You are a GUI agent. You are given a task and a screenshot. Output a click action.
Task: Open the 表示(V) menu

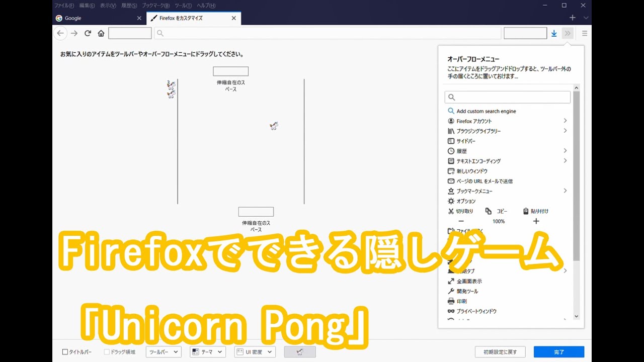108,6
